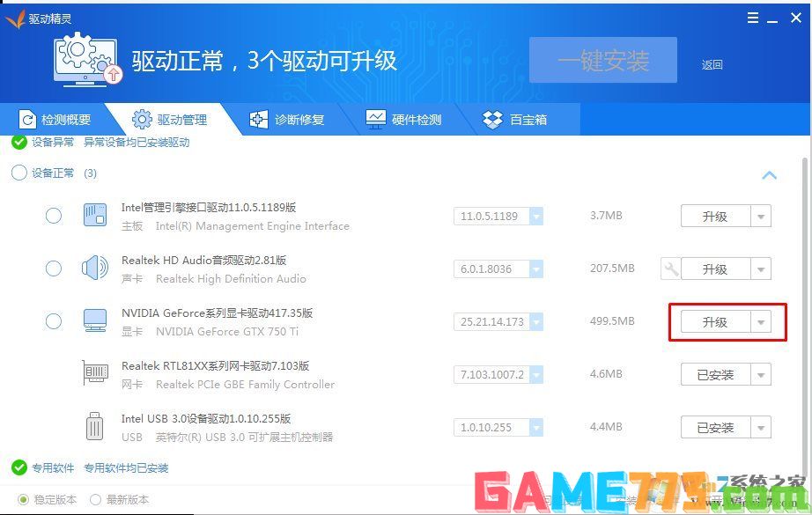The width and height of the screenshot is (812, 515).
Task: Select the Realtek HD Audio row radio circle
Action: 54,269
